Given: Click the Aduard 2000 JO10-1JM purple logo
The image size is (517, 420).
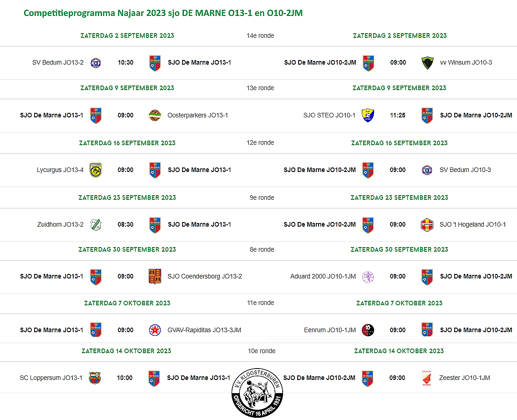Looking at the screenshot, I should click(x=368, y=277).
